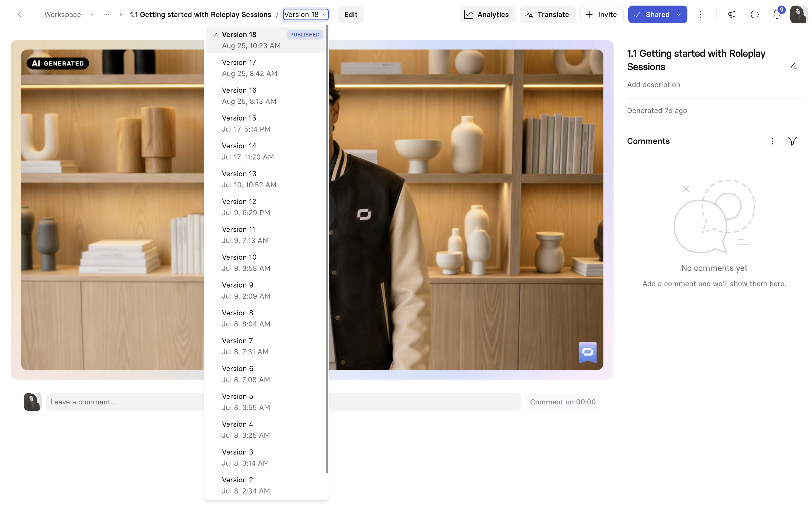The width and height of the screenshot is (812, 511).
Task: Open the Analytics button
Action: pyautogui.click(x=487, y=14)
